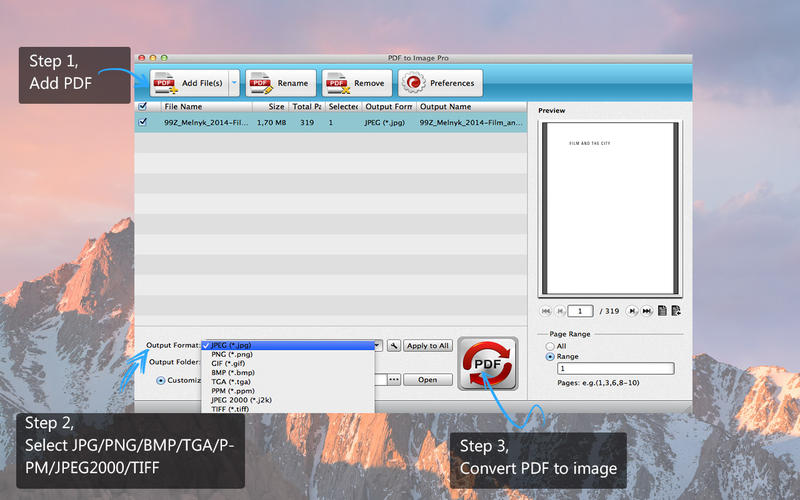This screenshot has width=800, height=500.
Task: Select the Range radio button
Action: [550, 357]
